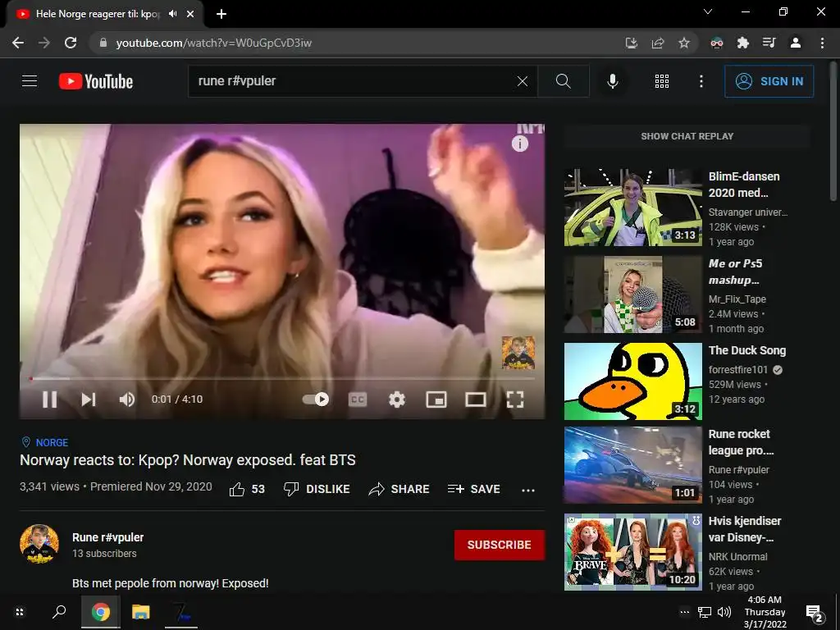The image size is (840, 630).
Task: Click the SIGN IN button
Action: pos(769,81)
